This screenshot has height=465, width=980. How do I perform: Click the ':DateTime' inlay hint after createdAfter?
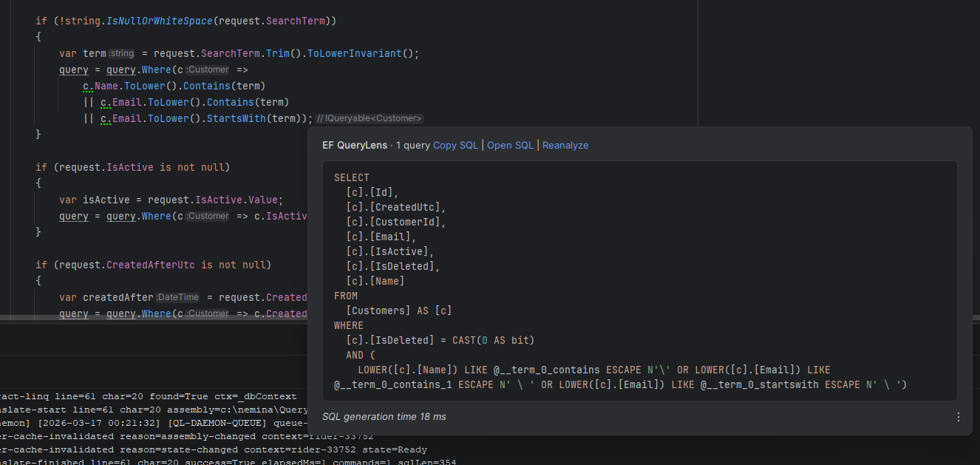point(178,298)
